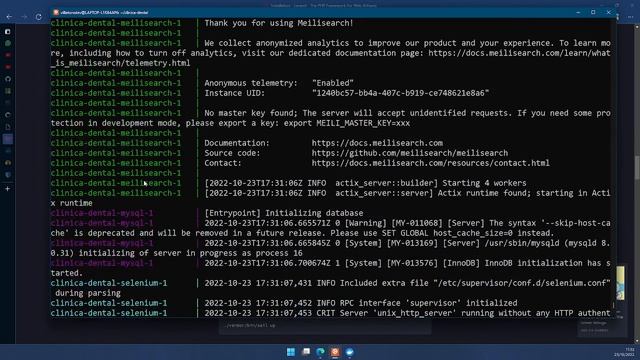Image resolution: width=640 pixels, height=360 pixels.
Task: Click the 'x runtime' wrapped line
Action: (x=71, y=203)
